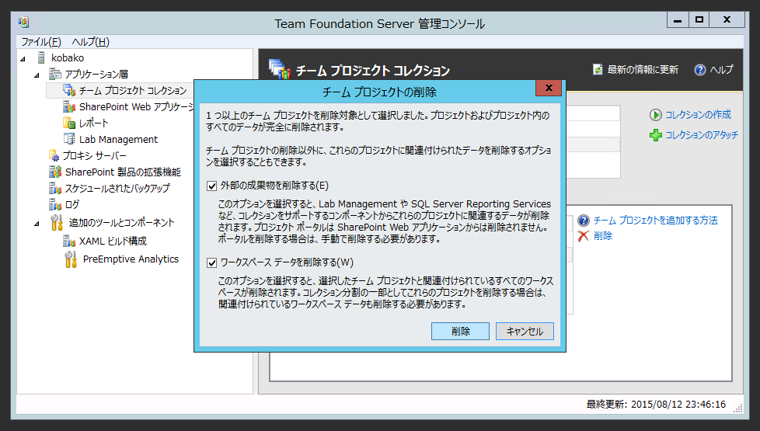Image resolution: width=760 pixels, height=431 pixels.
Task: Select the ログ tree item
Action: tap(72, 205)
